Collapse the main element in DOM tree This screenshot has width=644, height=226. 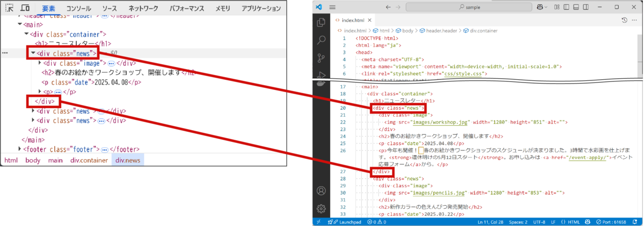pyautogui.click(x=20, y=24)
